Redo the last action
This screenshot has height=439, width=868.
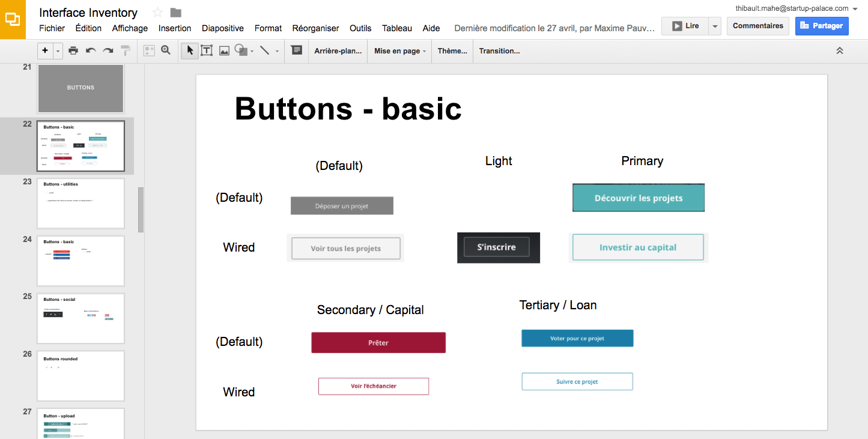pos(108,51)
